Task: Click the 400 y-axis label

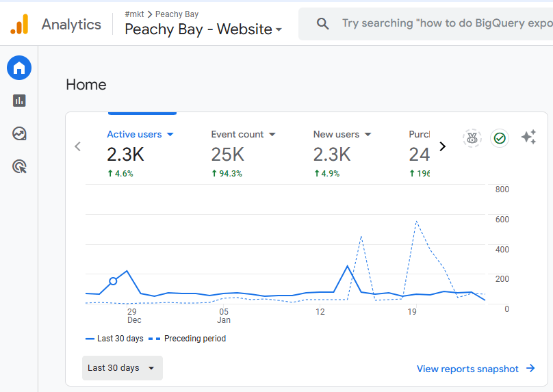Action: click(x=502, y=250)
